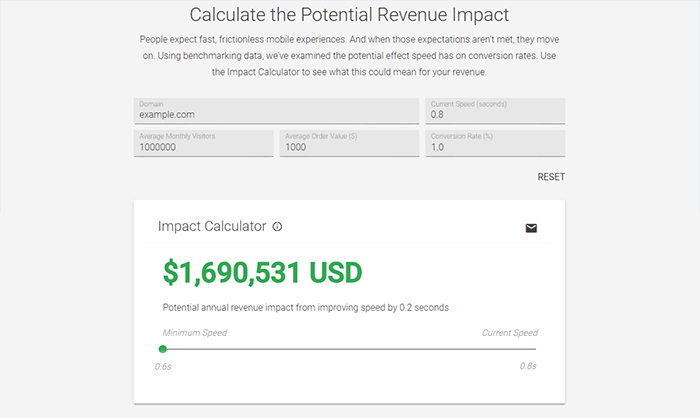Click the Minimum Speed slider label
This screenshot has width=700, height=418.
pyautogui.click(x=195, y=333)
